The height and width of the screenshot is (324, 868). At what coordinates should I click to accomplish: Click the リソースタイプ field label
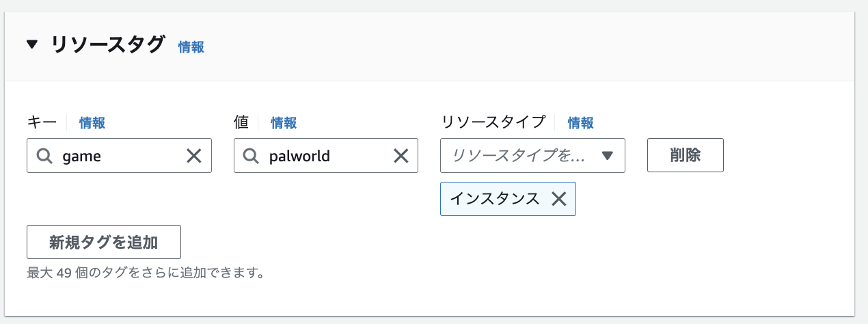(493, 122)
